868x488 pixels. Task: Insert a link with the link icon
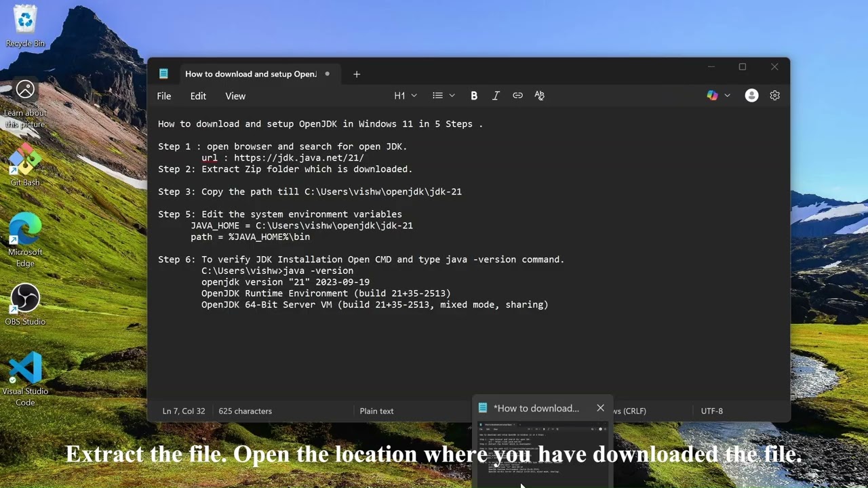[517, 96]
